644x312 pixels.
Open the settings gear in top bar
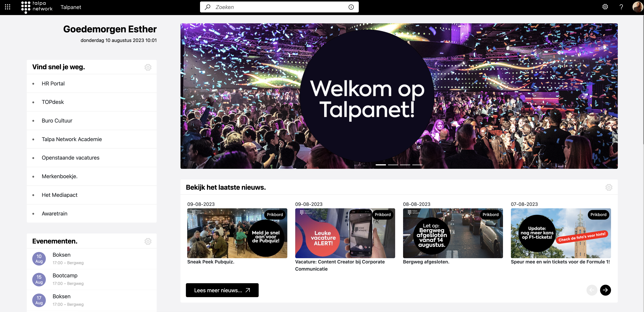(x=605, y=7)
